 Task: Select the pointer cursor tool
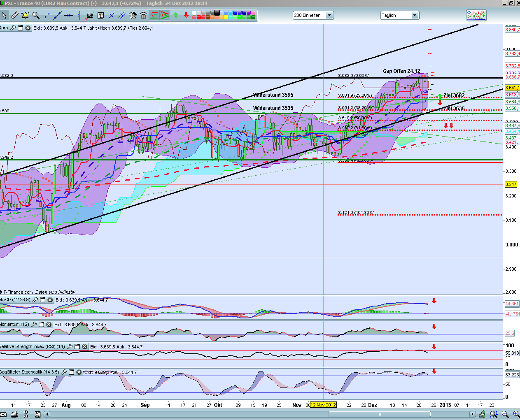(x=5, y=15)
